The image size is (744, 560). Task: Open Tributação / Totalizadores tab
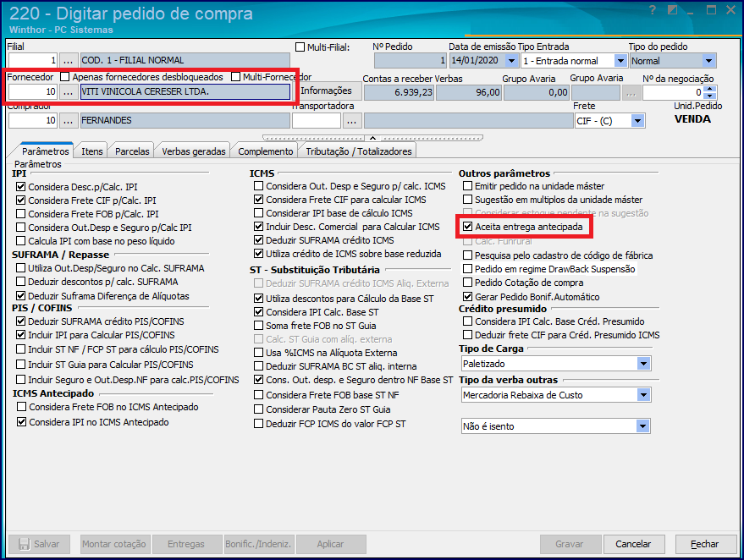coord(359,151)
